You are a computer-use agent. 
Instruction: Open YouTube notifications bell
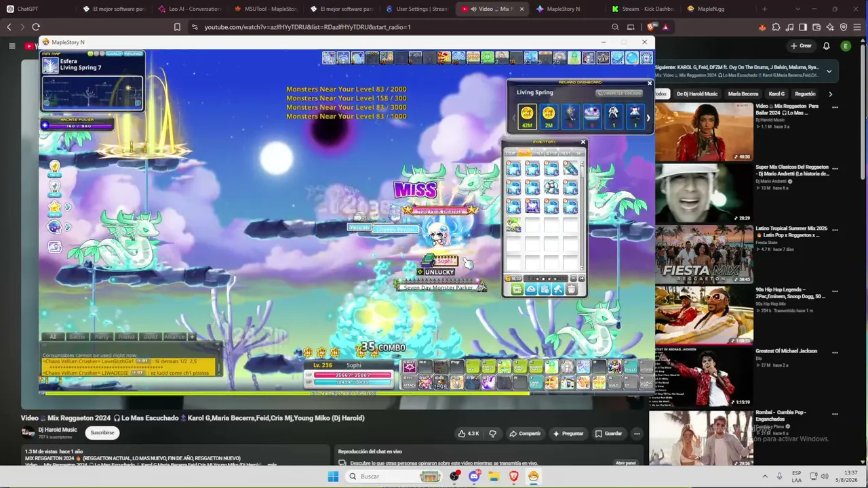(x=826, y=45)
